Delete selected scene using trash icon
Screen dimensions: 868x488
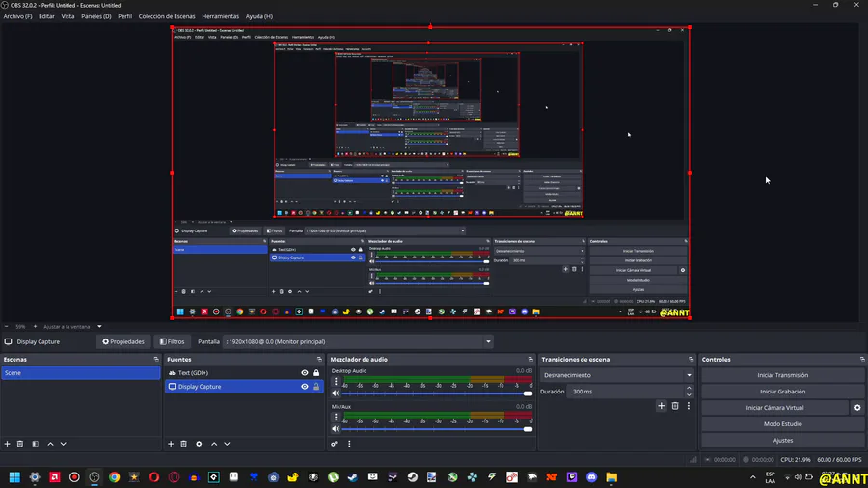pos(20,444)
